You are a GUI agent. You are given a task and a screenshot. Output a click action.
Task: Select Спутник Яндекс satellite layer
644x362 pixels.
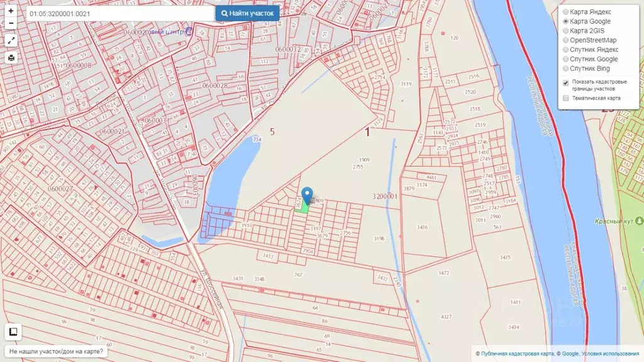tap(565, 50)
